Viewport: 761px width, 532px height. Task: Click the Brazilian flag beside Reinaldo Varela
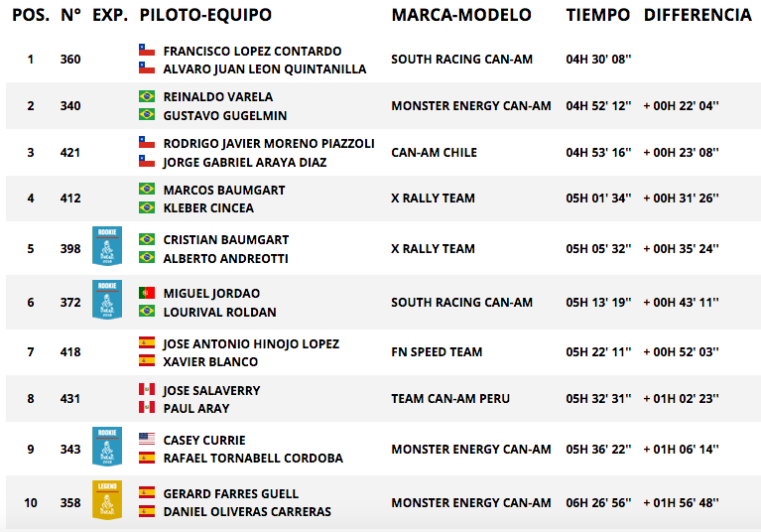(147, 96)
